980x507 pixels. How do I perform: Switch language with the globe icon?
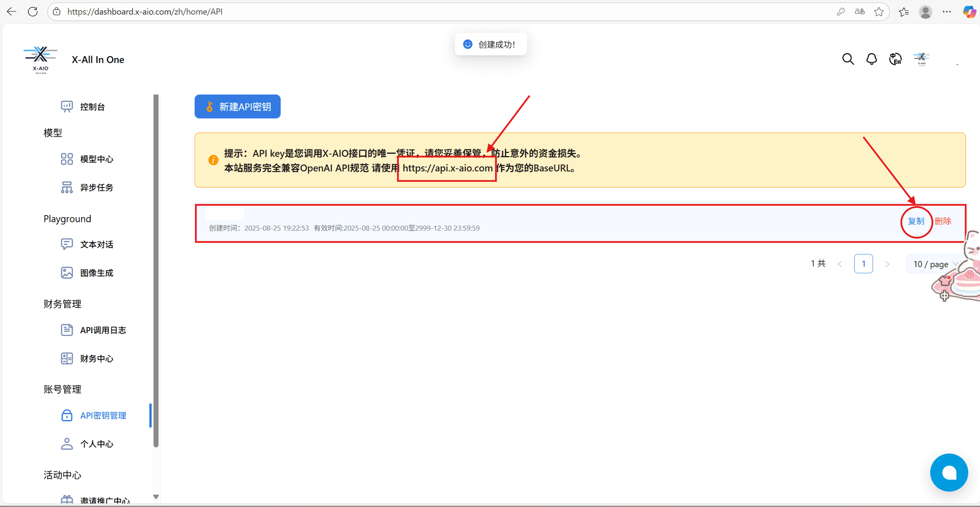point(895,59)
